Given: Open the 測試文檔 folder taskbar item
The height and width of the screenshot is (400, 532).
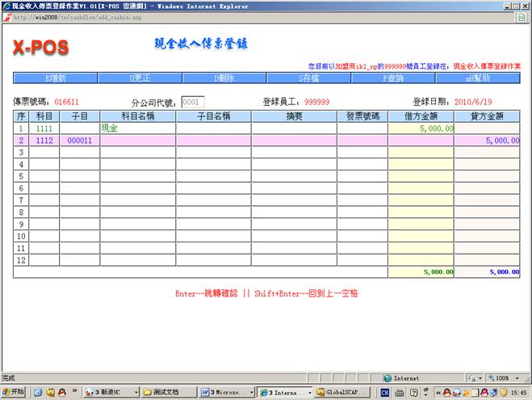Looking at the screenshot, I should 167,392.
